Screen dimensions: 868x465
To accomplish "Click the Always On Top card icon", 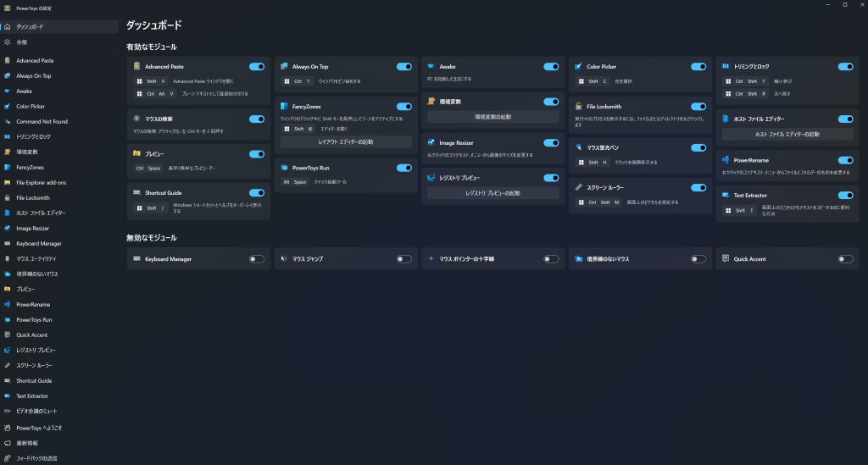I will 284,66.
